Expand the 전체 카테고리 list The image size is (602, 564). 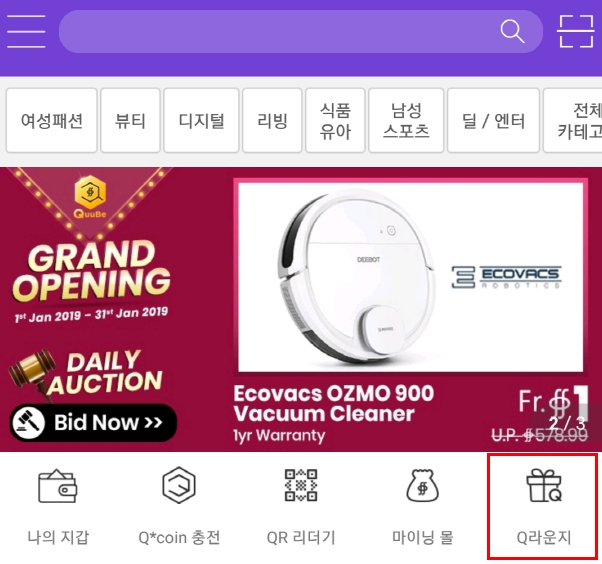573,121
